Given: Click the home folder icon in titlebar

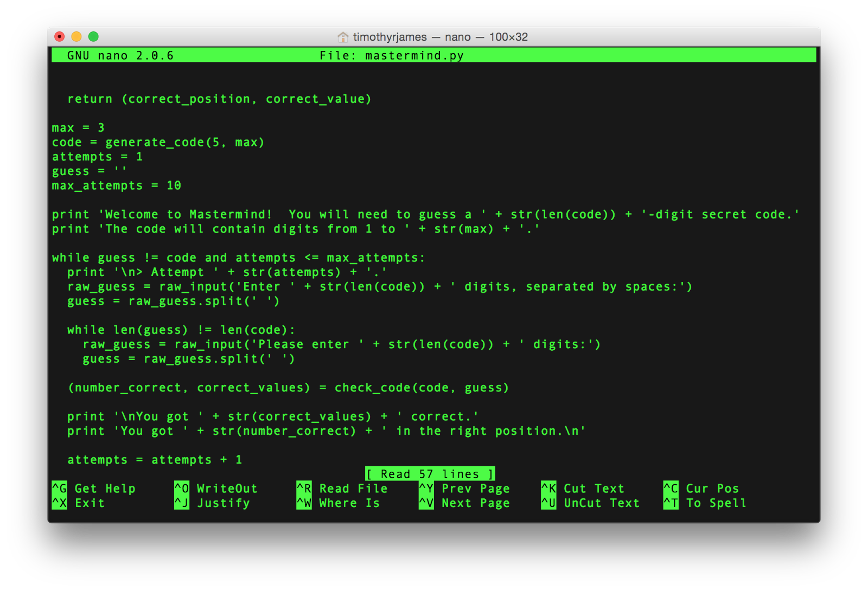Looking at the screenshot, I should [x=343, y=37].
